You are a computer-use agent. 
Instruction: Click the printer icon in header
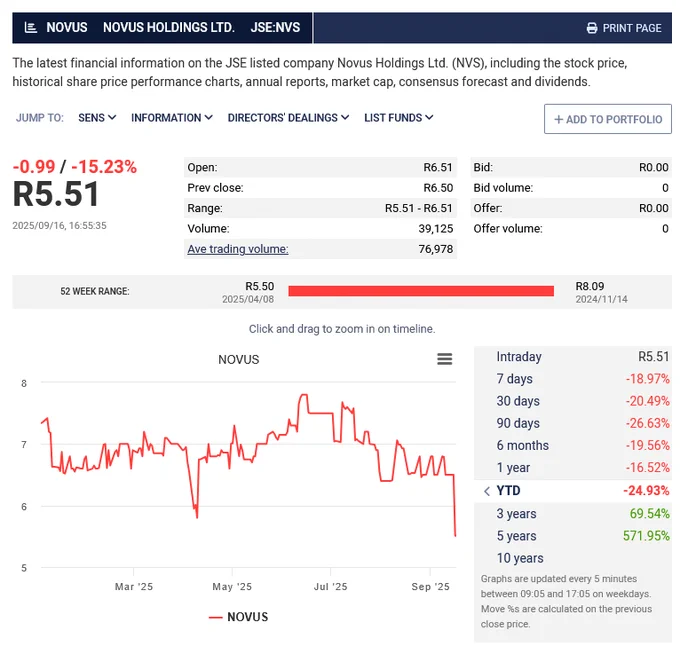(592, 28)
